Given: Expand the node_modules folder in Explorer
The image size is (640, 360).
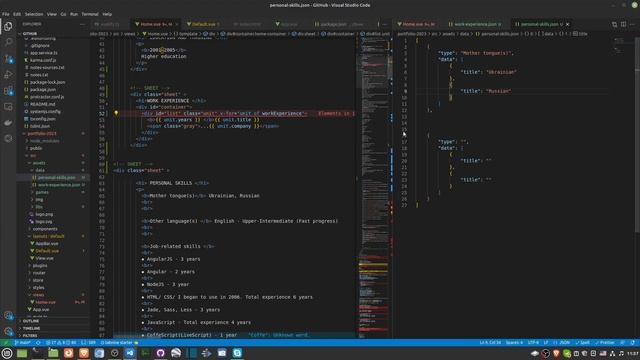Looking at the screenshot, I should pos(44,141).
